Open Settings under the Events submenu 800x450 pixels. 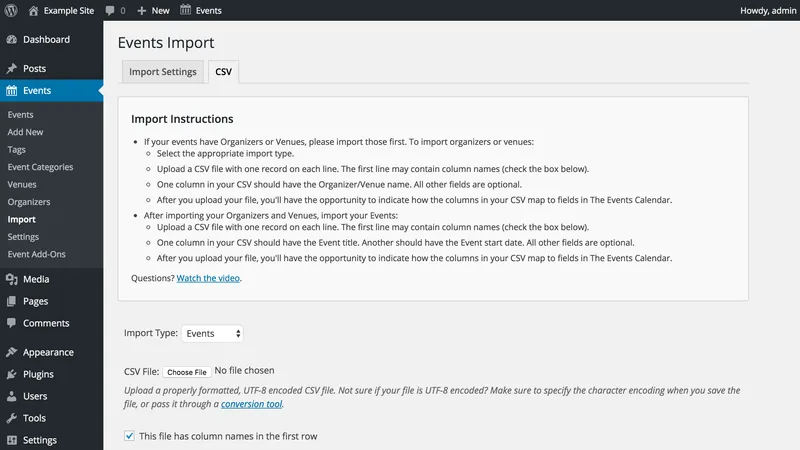click(23, 237)
